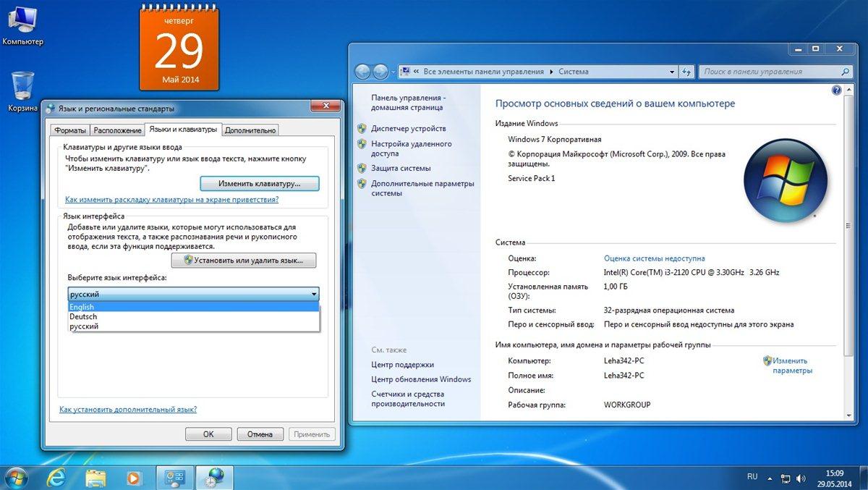This screenshot has height=490, width=868.
Task: Click the Windows 7 Корпоративная text
Action: pos(555,140)
